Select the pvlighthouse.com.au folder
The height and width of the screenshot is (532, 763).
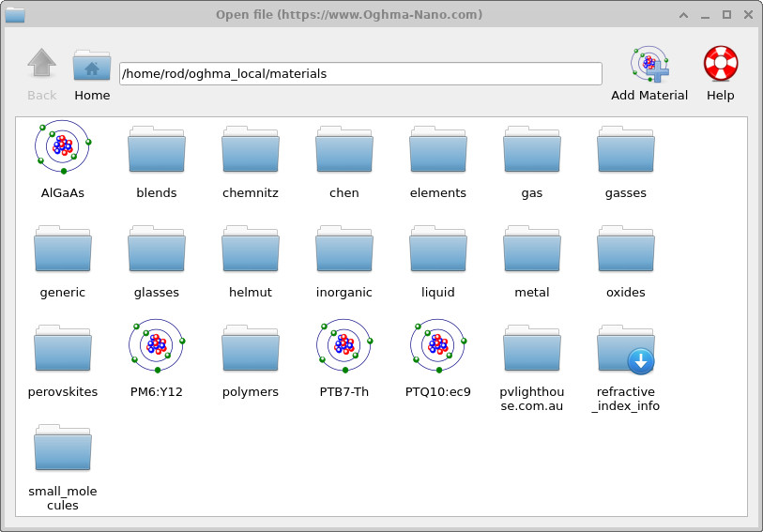click(532, 349)
